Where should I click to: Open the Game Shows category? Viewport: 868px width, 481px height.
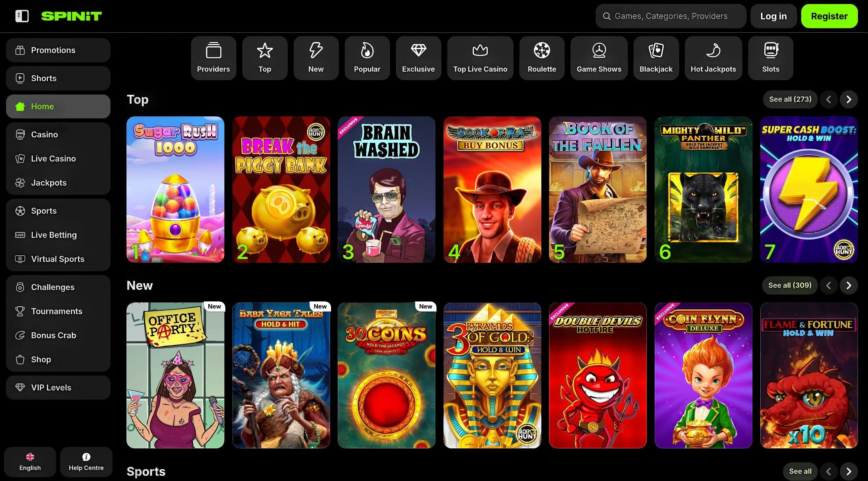(599, 58)
